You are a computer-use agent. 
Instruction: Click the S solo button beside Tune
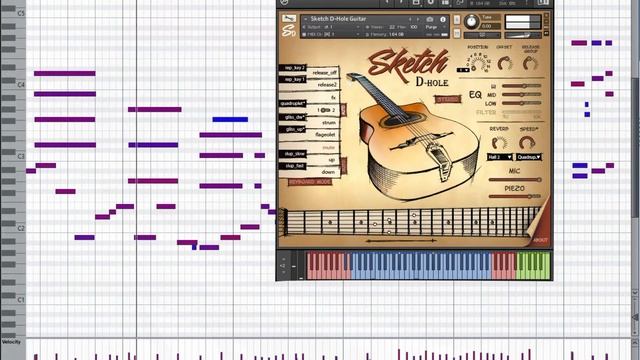457,19
